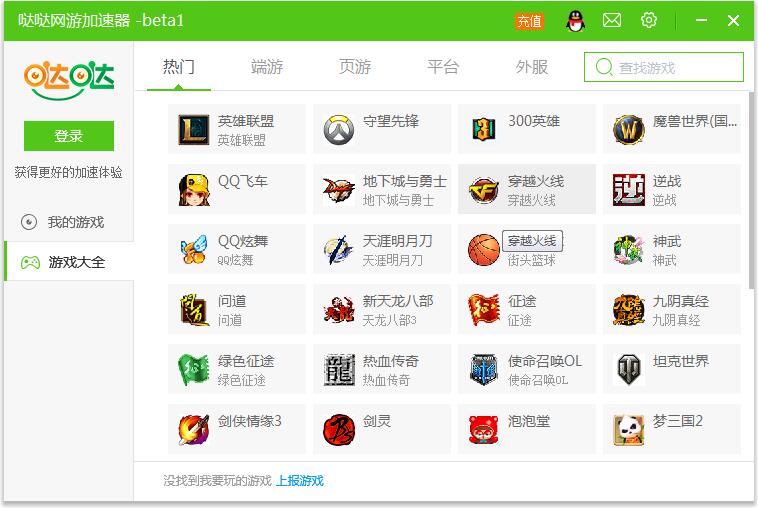Select 我的游戏 in the sidebar

tap(69, 222)
